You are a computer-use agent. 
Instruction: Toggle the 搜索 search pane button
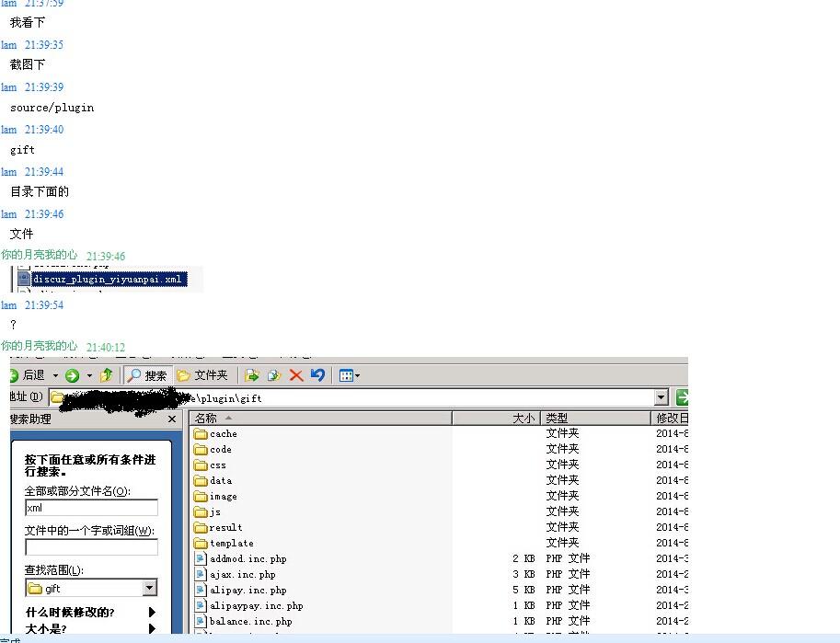click(x=147, y=375)
